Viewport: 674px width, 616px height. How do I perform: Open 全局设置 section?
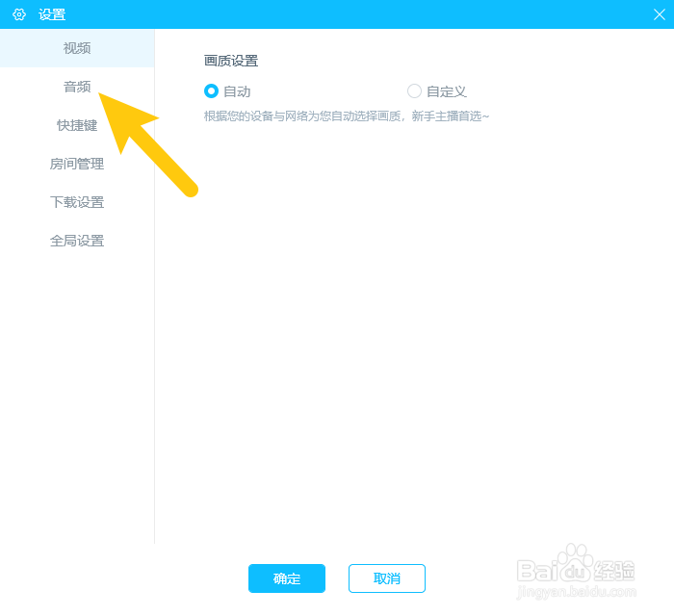click(77, 241)
